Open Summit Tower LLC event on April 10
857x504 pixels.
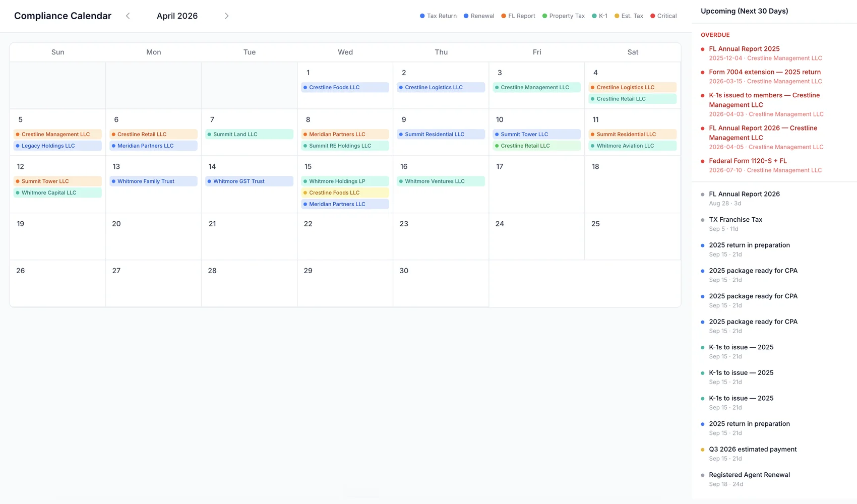click(536, 134)
